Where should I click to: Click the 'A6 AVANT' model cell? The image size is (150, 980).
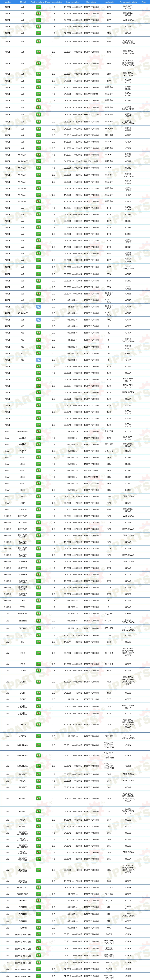point(22,313)
